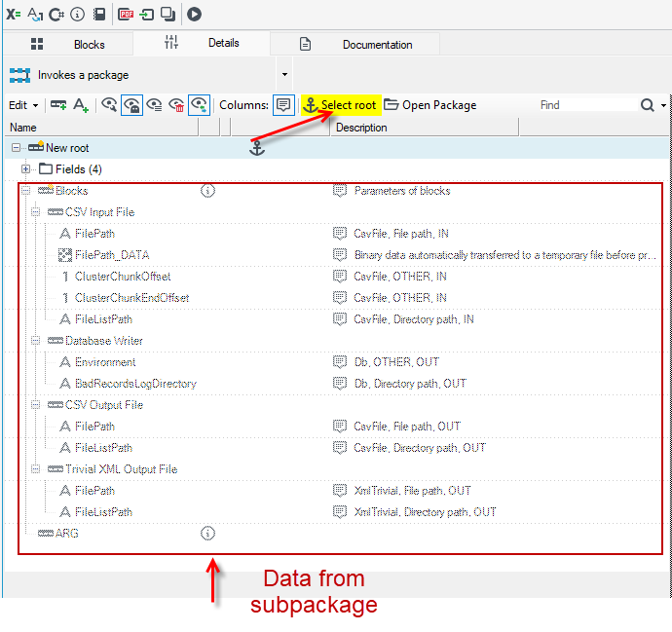
Task: Open the Edit dropdown menu
Action: [23, 105]
